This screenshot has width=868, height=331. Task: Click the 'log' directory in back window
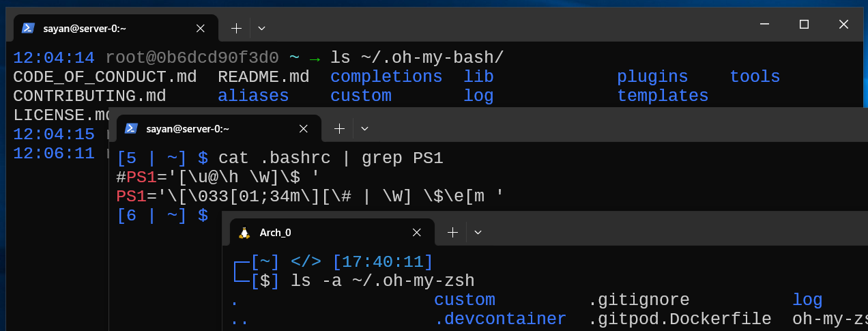[478, 96]
